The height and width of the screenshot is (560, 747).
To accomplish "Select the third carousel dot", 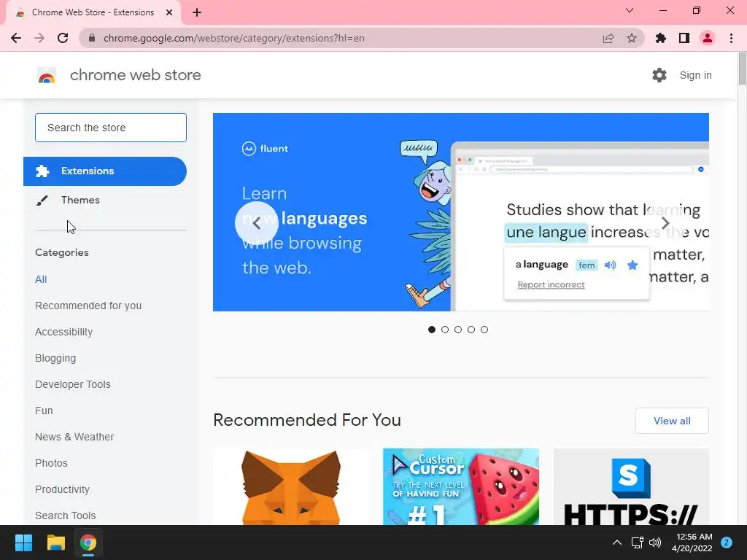I will (x=458, y=330).
